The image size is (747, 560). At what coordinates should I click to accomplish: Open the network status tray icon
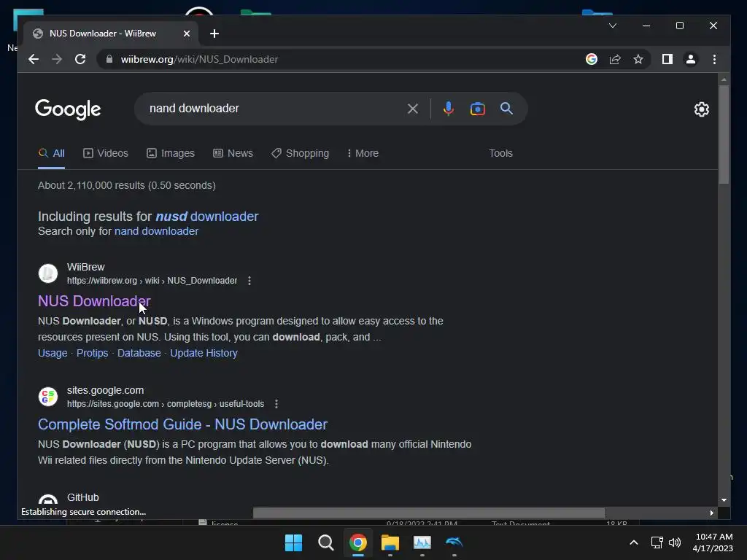pos(657,542)
